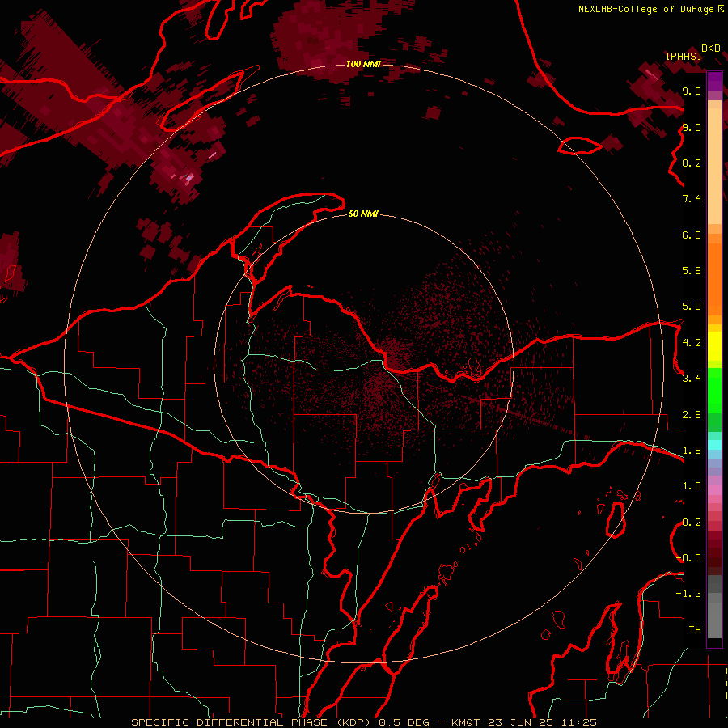The image size is (728, 728).
Task: Select the 1.8 scale value
Action: 692,450
